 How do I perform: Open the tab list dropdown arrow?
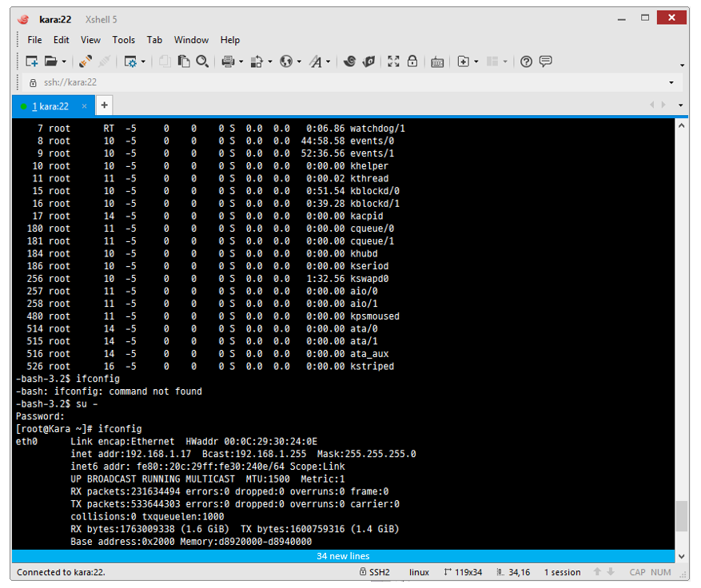(680, 105)
